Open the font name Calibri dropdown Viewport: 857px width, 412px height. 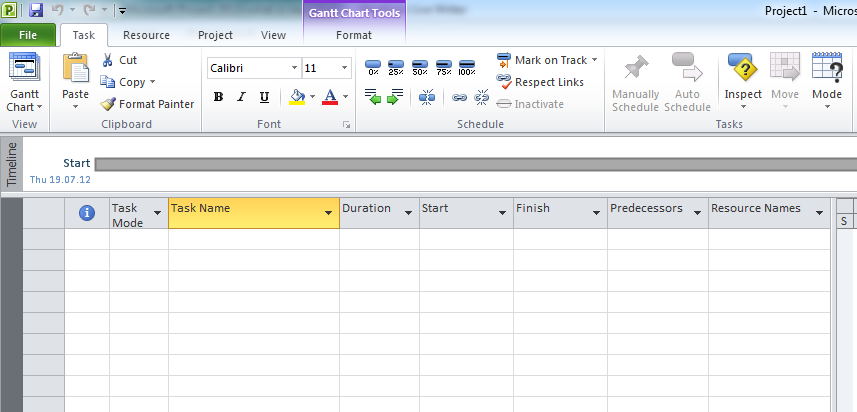294,68
